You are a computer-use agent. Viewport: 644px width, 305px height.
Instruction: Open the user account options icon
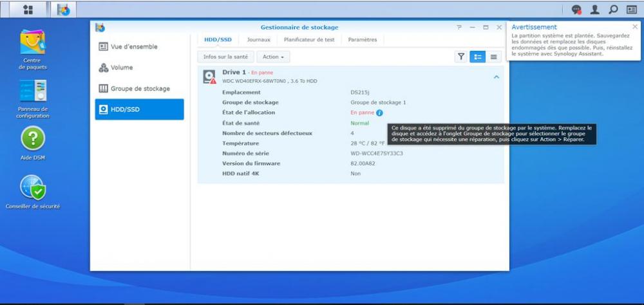(595, 10)
